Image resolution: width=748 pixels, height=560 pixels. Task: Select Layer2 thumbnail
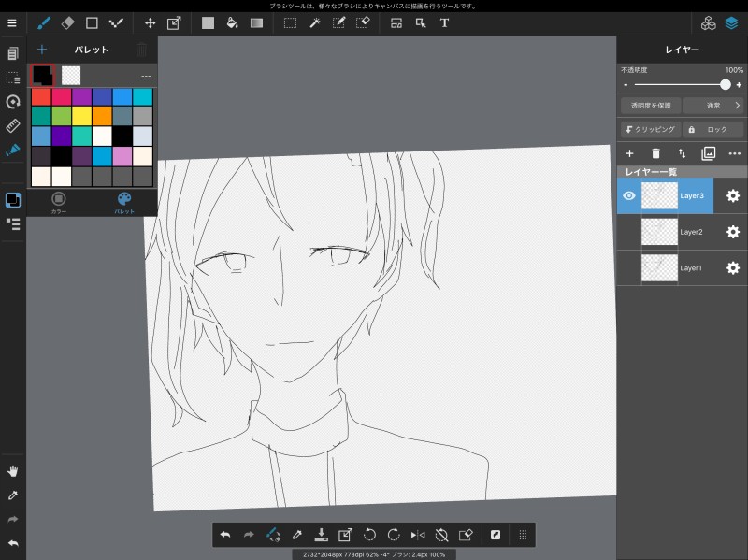659,232
